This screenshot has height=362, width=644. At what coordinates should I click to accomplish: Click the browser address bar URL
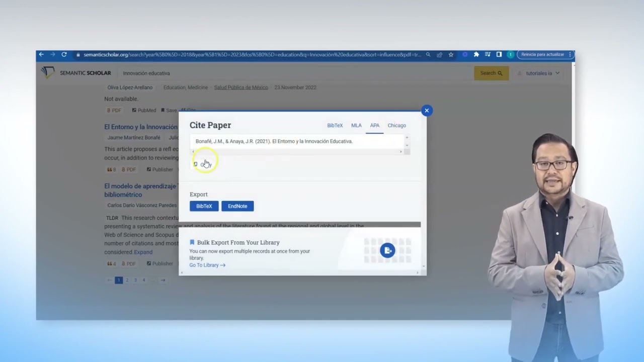tap(252, 54)
